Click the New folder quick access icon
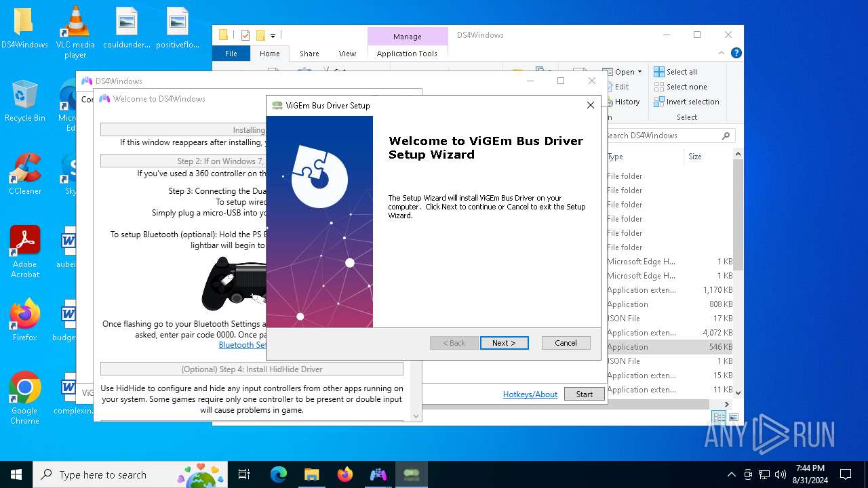This screenshot has height=488, width=868. 260,35
